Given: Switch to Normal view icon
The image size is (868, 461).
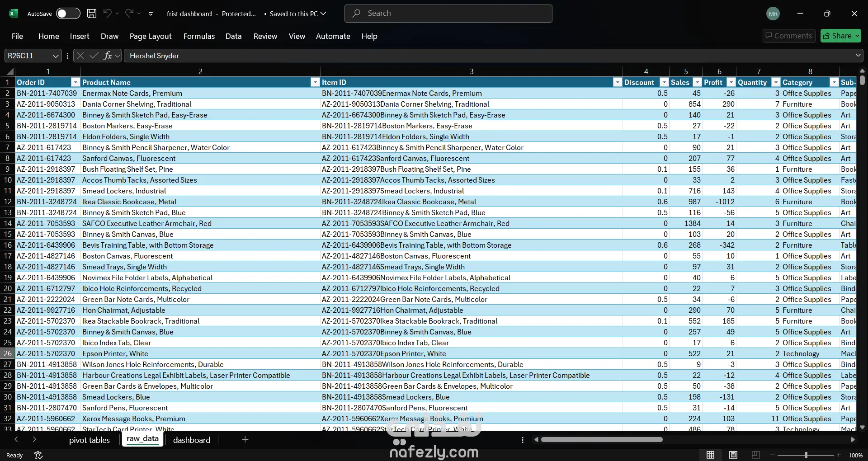Looking at the screenshot, I should [711, 455].
